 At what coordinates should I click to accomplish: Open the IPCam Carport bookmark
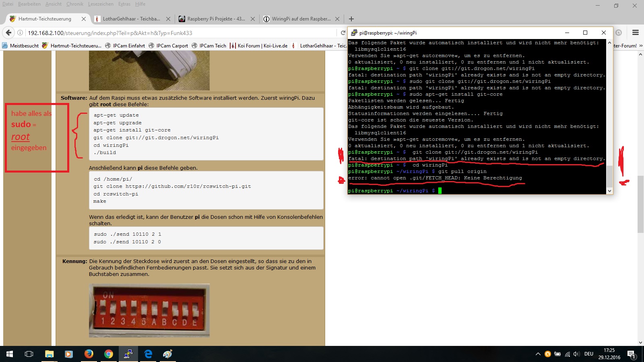pyautogui.click(x=168, y=45)
